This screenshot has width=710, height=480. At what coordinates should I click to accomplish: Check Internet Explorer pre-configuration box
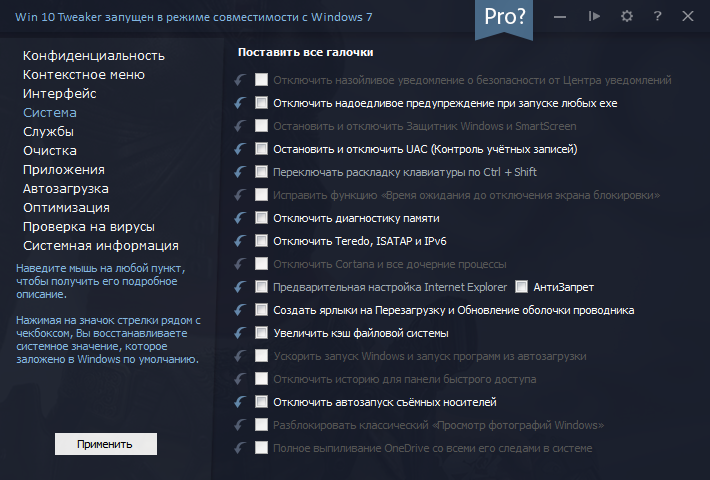click(261, 287)
